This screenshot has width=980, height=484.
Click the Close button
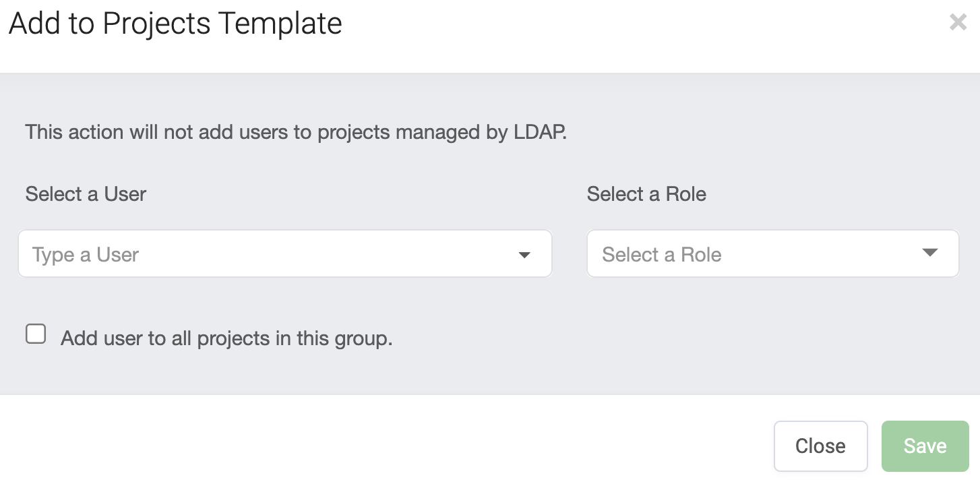[820, 446]
